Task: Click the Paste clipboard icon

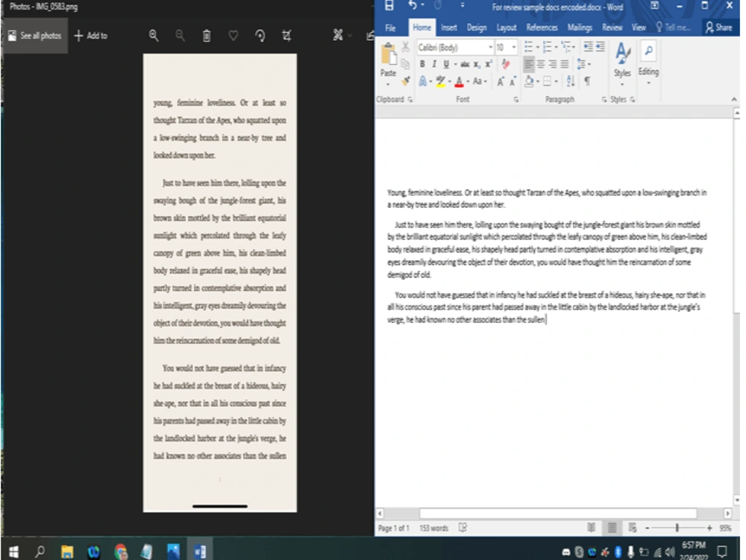Action: click(389, 54)
